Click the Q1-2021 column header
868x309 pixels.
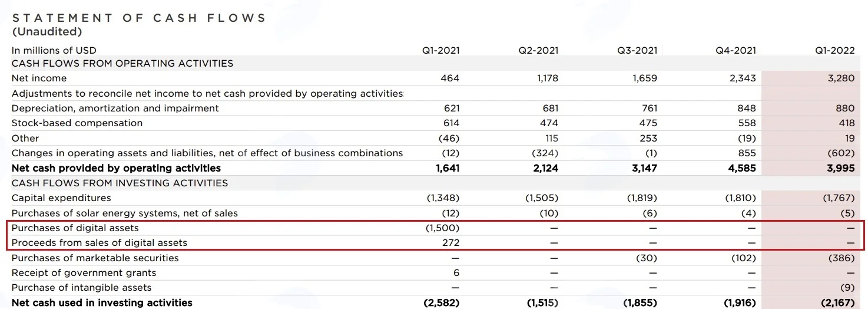(x=440, y=51)
